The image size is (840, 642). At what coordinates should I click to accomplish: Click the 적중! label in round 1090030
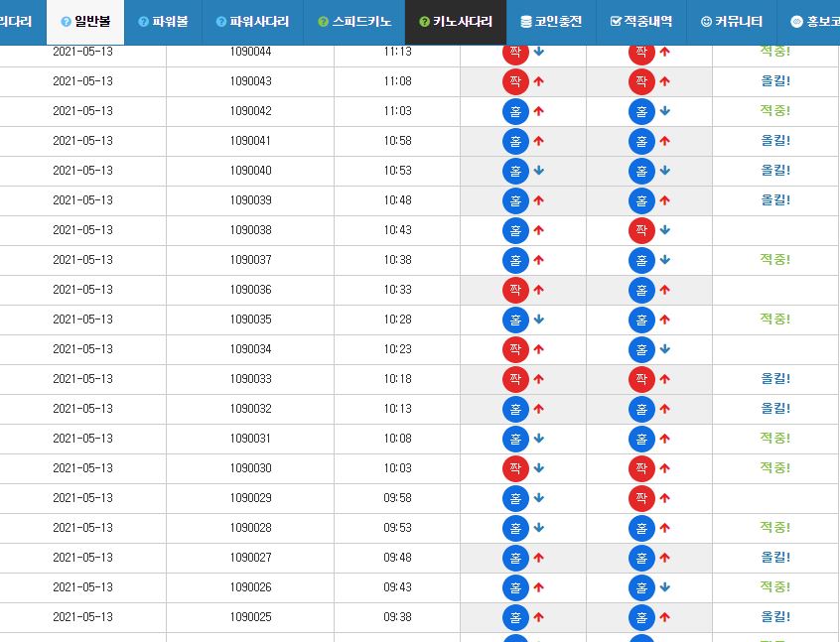(x=775, y=467)
